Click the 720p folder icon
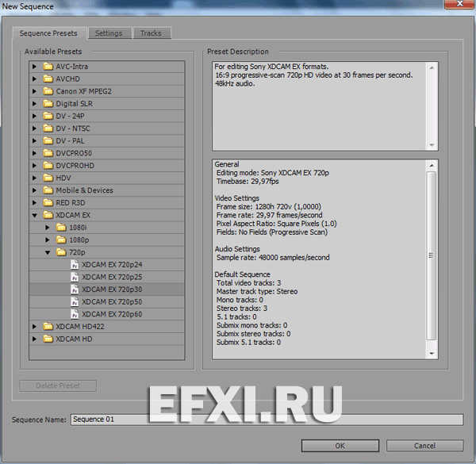The image size is (476, 464). 61,252
